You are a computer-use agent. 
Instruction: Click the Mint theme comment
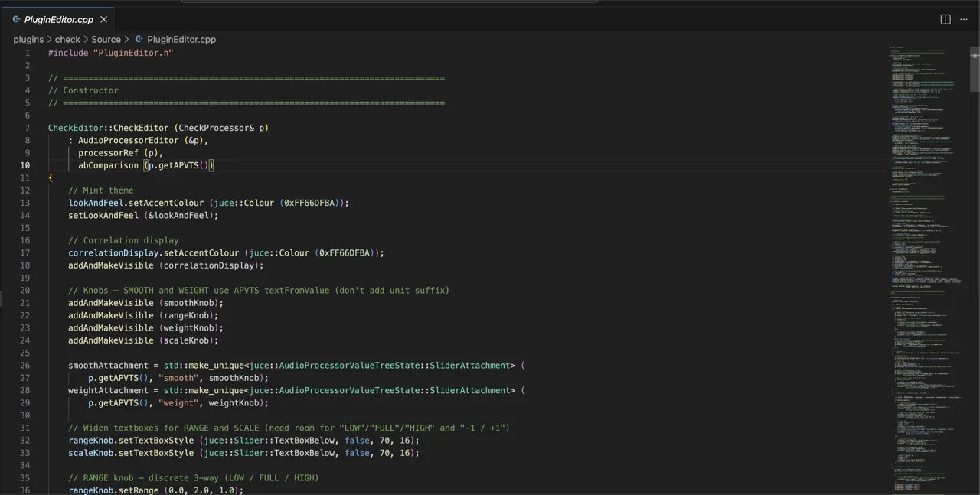(100, 190)
